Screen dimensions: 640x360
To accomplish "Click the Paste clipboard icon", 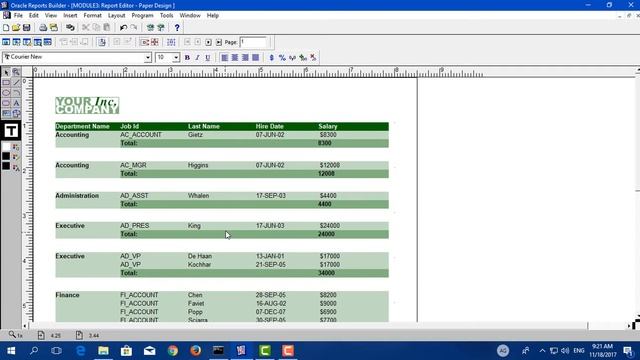I will pyautogui.click(x=107, y=28).
